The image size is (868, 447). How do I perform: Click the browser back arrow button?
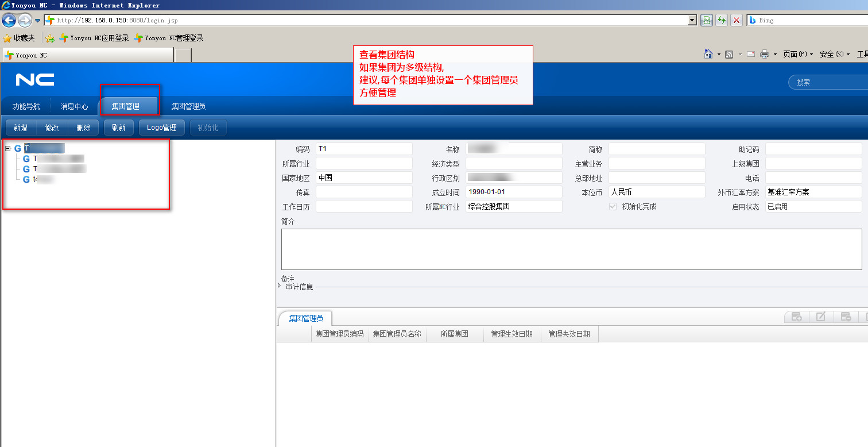click(9, 20)
